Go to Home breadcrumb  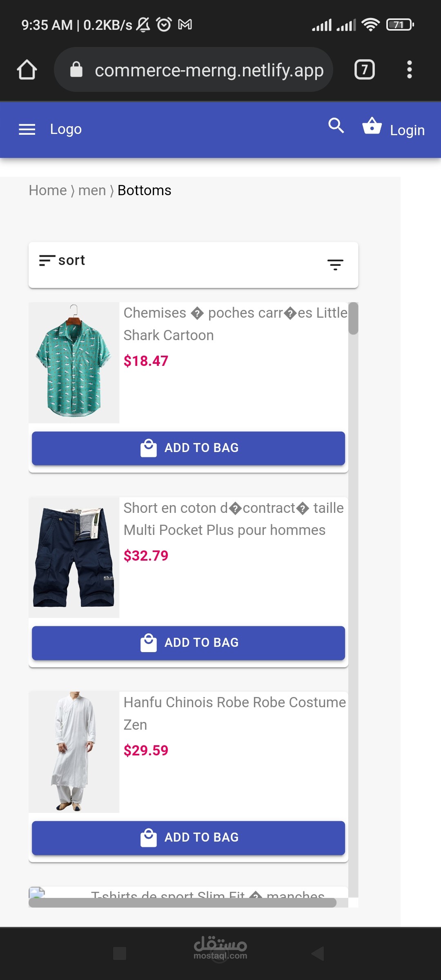(48, 190)
